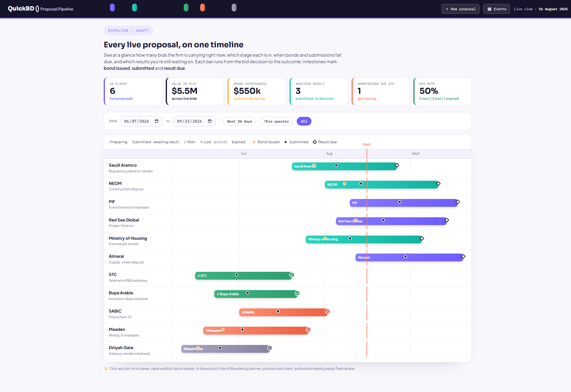
Task: Click the Bond issued legend entry
Action: tap(266, 142)
